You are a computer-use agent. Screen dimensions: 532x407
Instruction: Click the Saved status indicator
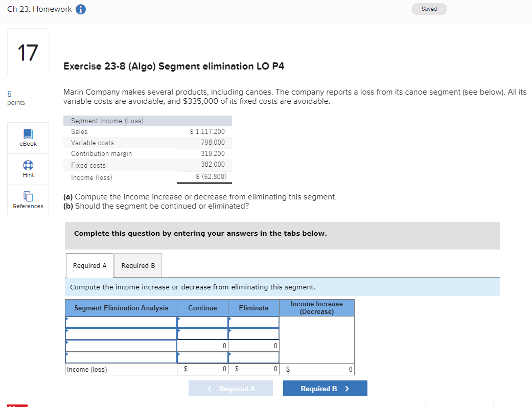coord(429,9)
